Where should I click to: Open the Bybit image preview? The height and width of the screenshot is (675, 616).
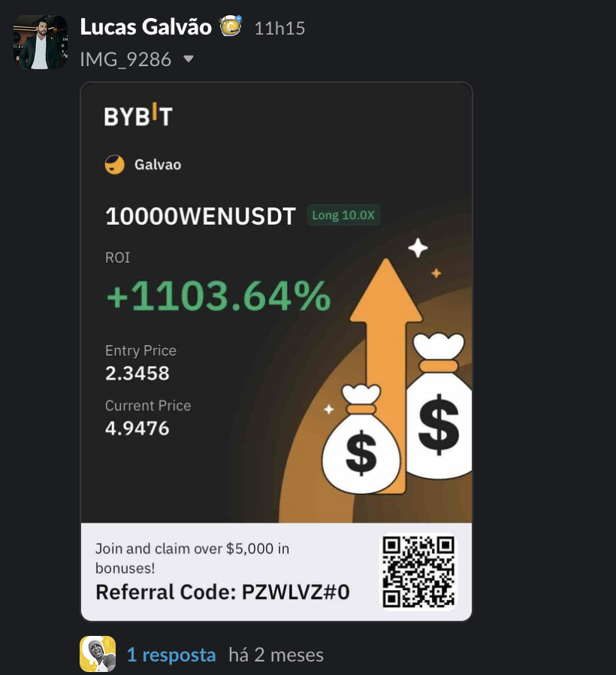[276, 351]
